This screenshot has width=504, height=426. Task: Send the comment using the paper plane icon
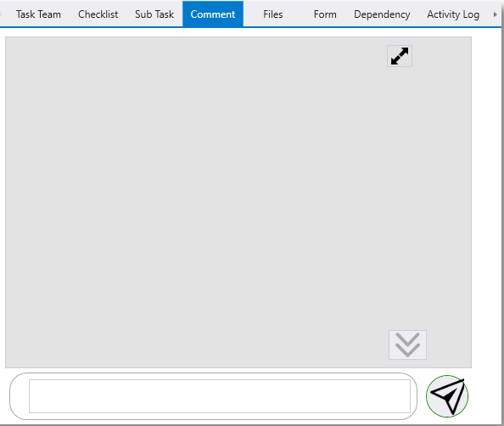click(x=447, y=396)
